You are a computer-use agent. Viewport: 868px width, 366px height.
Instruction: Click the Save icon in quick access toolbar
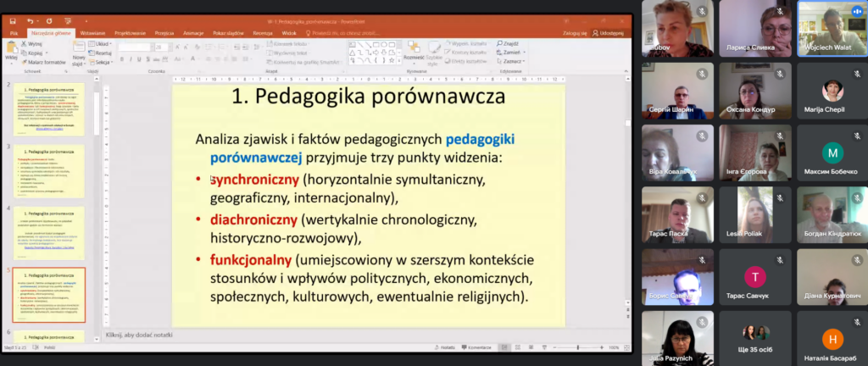coord(14,20)
